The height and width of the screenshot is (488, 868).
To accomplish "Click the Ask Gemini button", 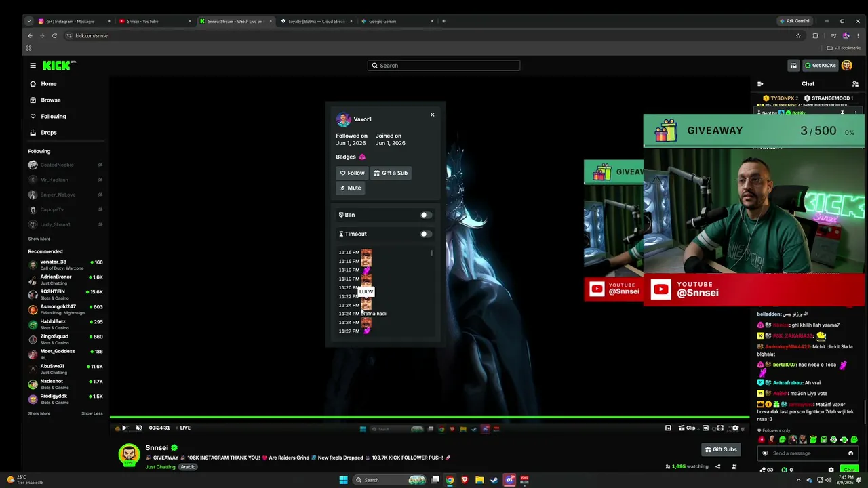I will pos(795,21).
